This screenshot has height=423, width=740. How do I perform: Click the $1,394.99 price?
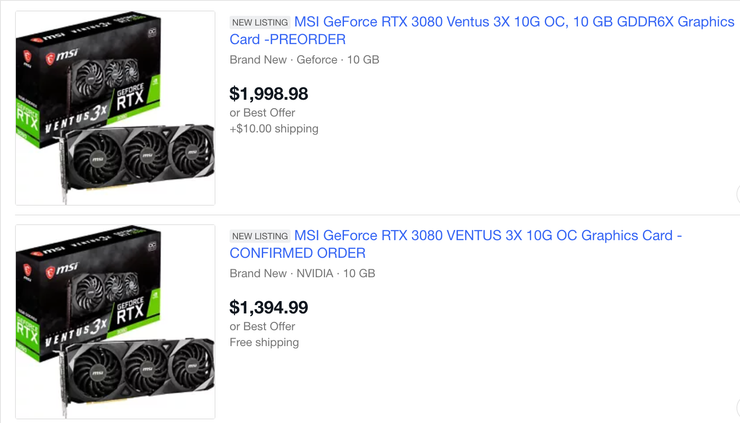pos(269,307)
